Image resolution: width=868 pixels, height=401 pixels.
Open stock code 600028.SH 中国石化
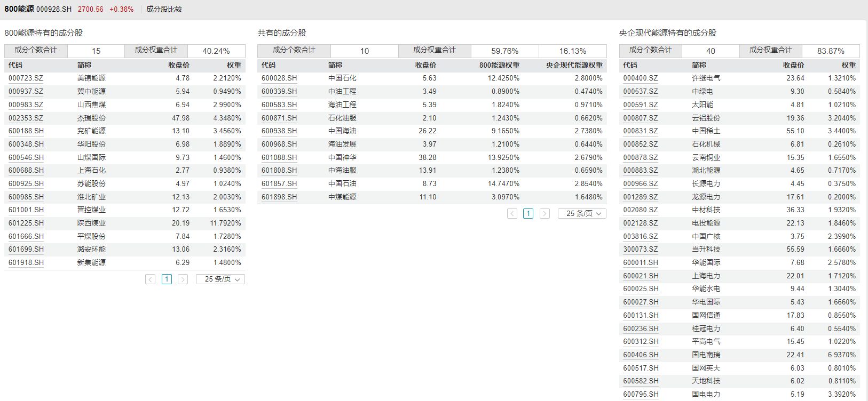pyautogui.click(x=279, y=78)
